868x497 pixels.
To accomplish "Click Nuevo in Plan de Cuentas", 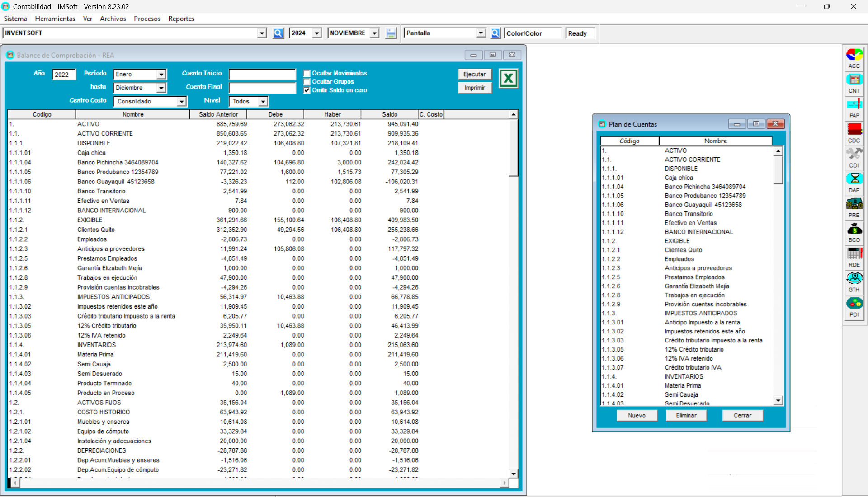I will (637, 415).
